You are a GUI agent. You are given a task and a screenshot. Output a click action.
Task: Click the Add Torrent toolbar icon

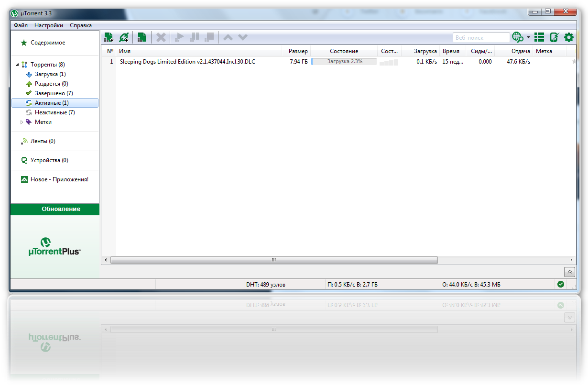click(x=109, y=37)
